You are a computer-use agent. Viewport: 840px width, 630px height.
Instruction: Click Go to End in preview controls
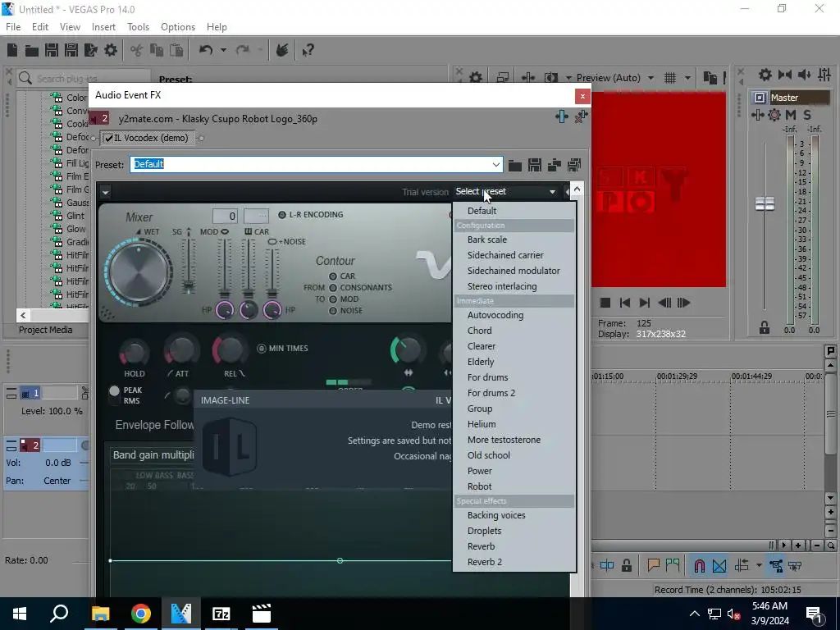tap(645, 303)
